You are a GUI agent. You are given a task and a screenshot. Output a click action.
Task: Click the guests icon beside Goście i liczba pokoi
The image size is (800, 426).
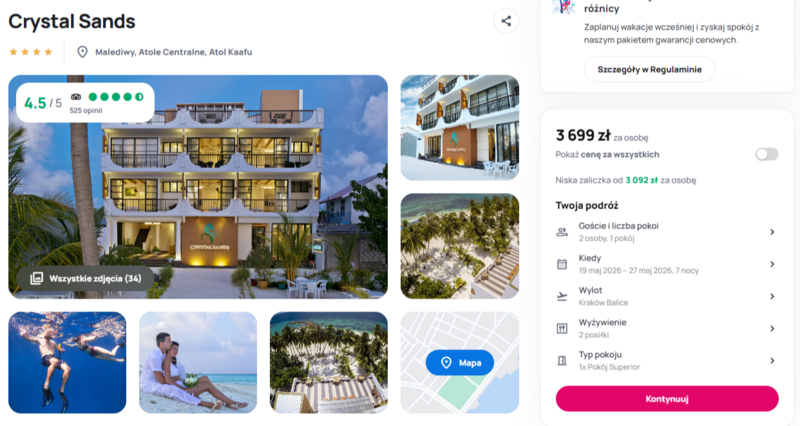click(562, 232)
